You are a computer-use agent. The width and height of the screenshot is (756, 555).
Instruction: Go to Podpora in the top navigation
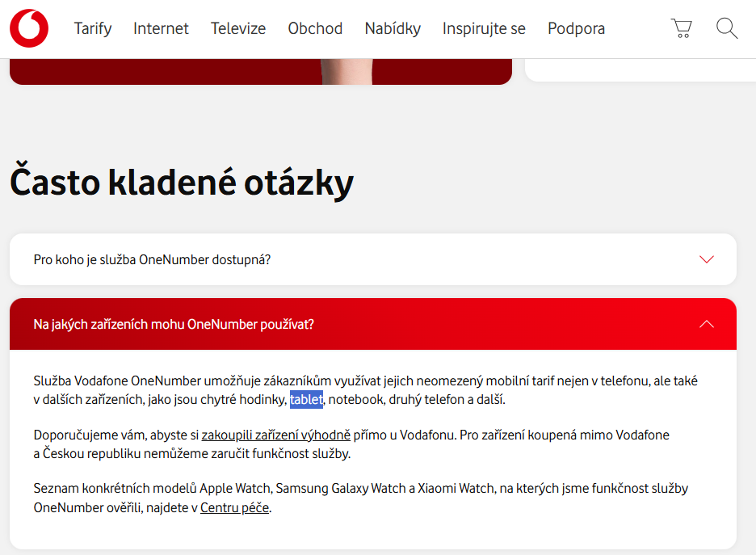(576, 29)
